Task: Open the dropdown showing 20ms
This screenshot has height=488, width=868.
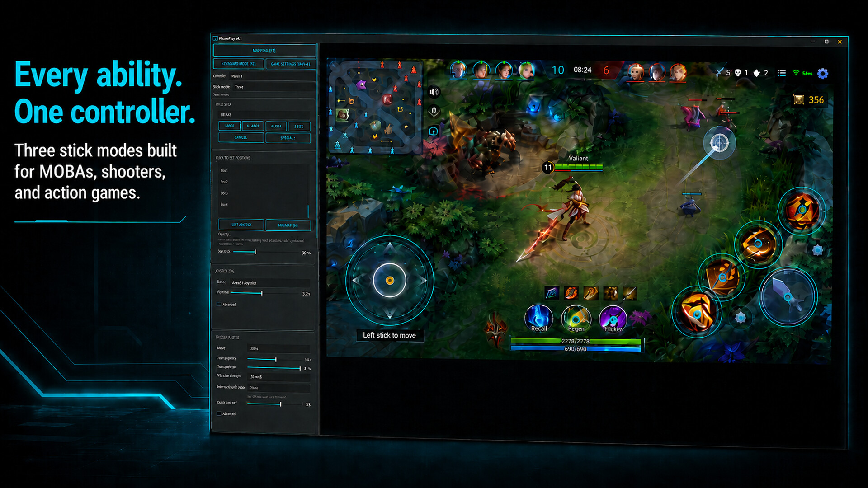Action: coord(279,388)
